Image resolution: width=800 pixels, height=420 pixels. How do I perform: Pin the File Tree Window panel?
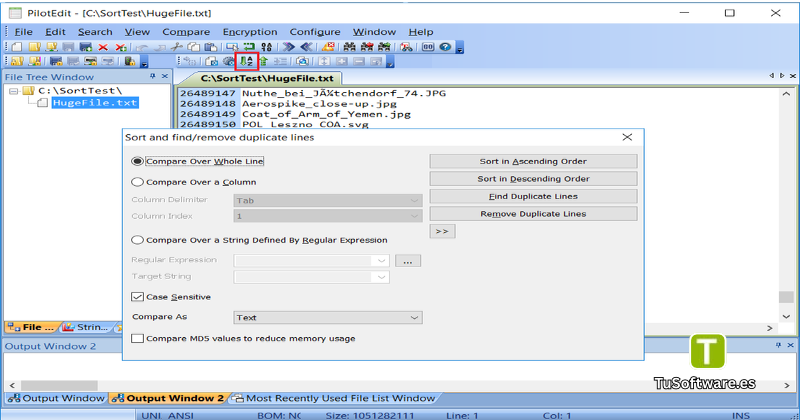coord(153,76)
